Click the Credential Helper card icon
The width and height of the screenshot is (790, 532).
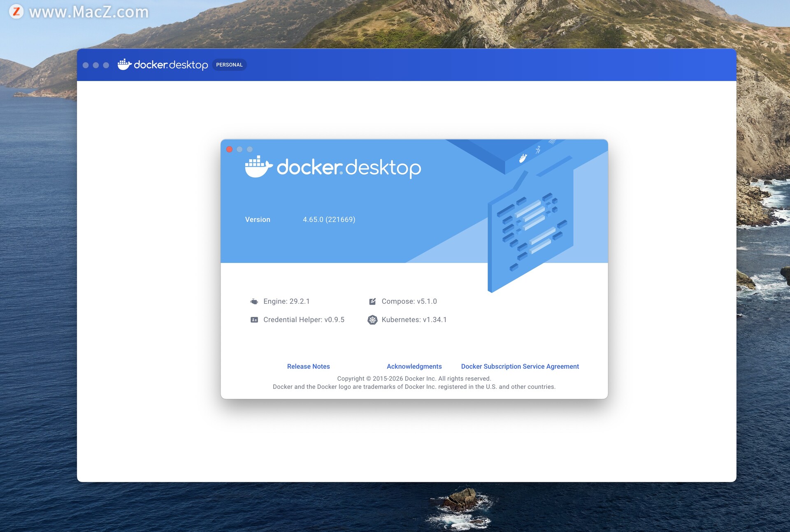click(x=254, y=320)
